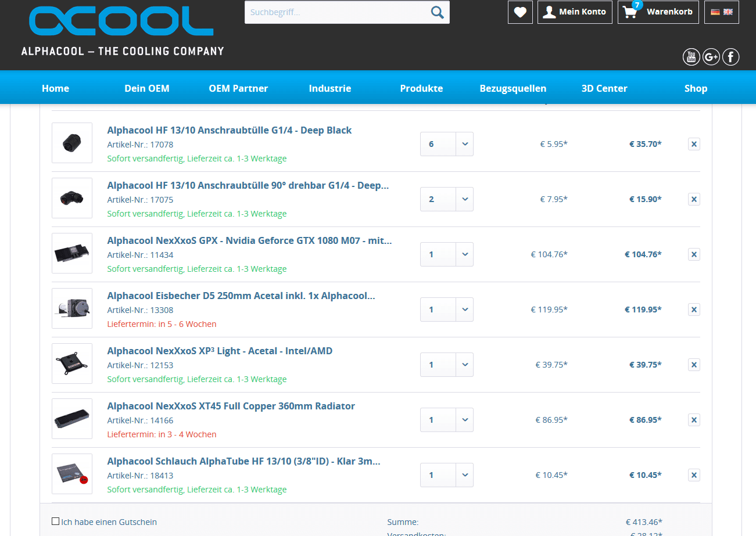Open the YouTube social icon

pos(691,57)
